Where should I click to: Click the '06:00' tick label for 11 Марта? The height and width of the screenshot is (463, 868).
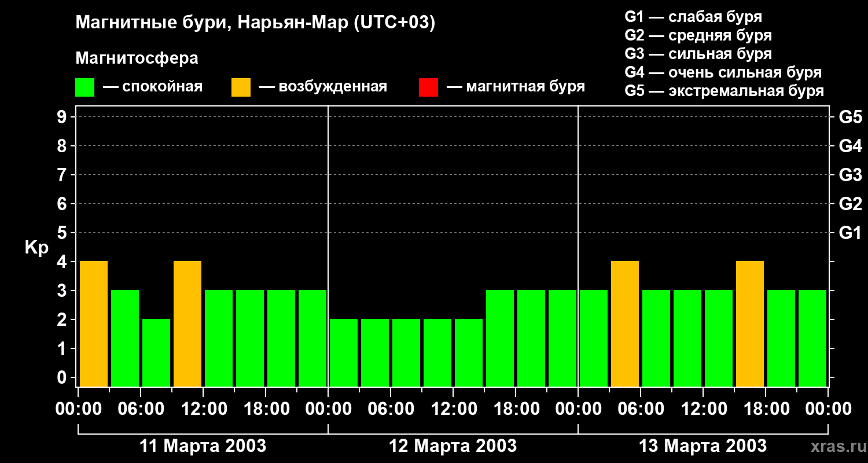click(x=141, y=409)
